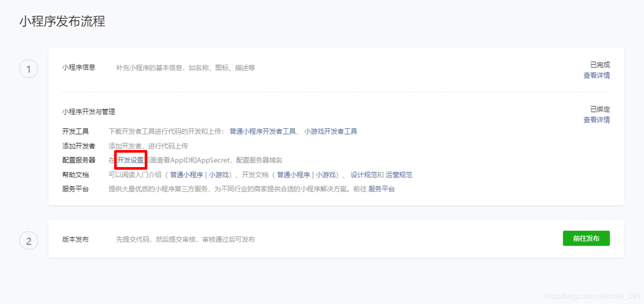This screenshot has width=644, height=304.
Task: Click the 服务平台 row label
Action: pos(76,189)
